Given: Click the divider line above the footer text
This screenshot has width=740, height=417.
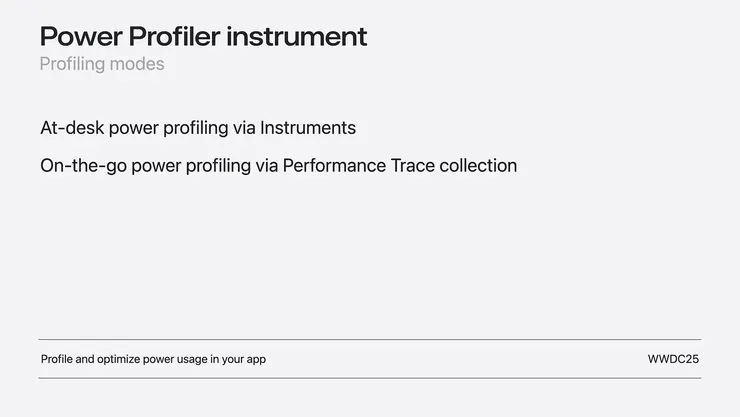Looking at the screenshot, I should (370, 340).
